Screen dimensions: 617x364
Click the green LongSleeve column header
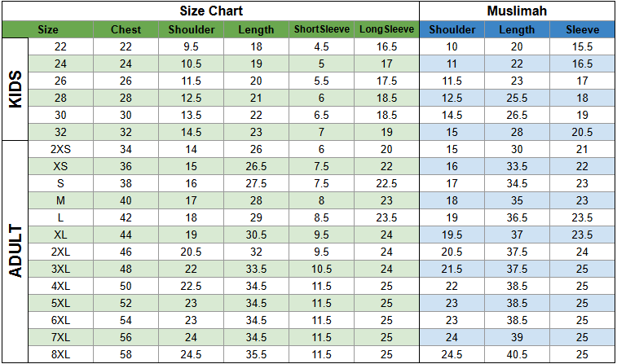(387, 29)
